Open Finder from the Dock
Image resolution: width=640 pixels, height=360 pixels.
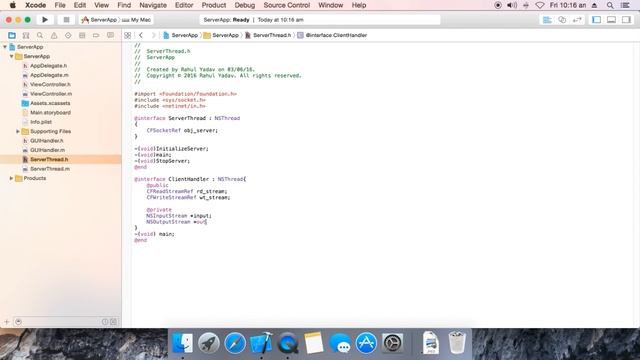pyautogui.click(x=182, y=343)
